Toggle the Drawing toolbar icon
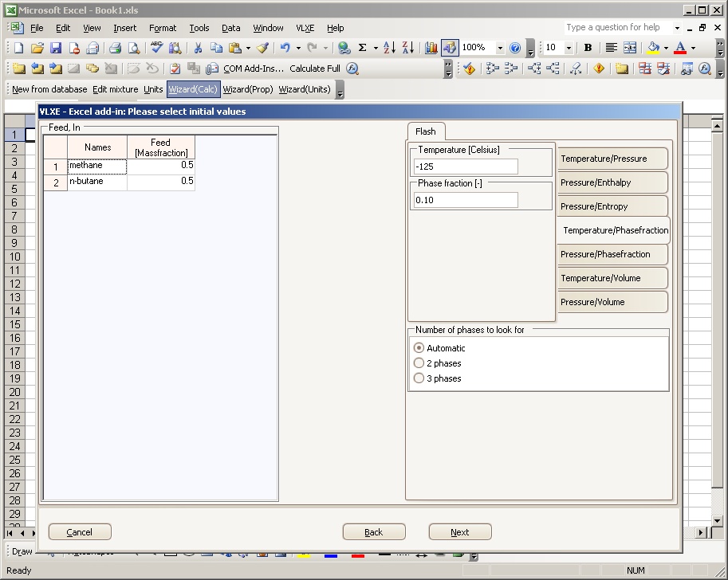728x580 pixels. pos(450,47)
